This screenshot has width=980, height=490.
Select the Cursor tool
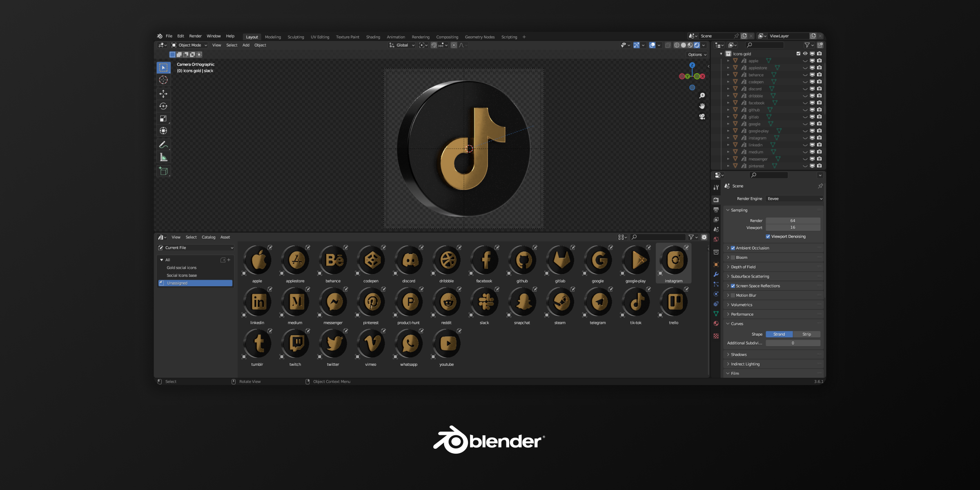[163, 80]
